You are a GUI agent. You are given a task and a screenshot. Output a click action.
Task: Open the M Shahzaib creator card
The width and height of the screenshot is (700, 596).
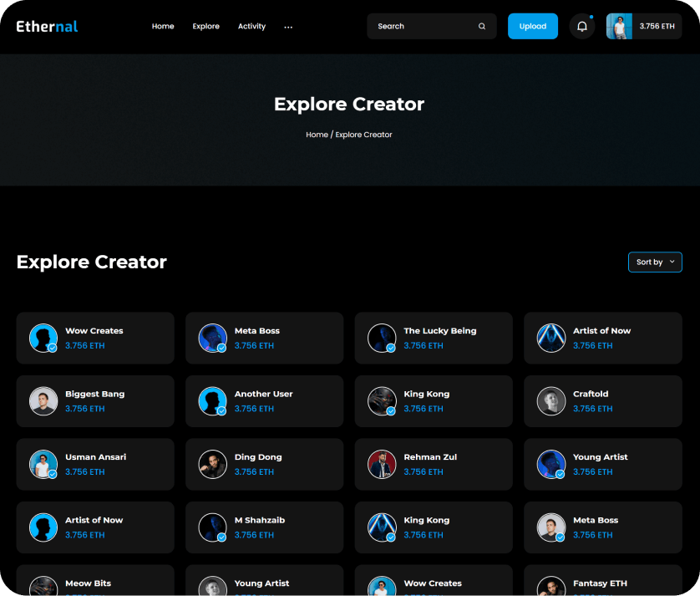pyautogui.click(x=264, y=527)
